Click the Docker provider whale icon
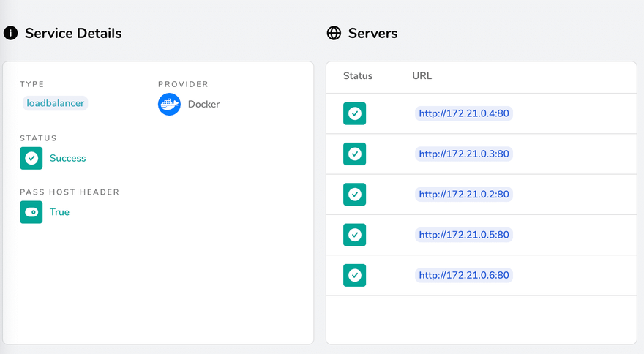The height and width of the screenshot is (354, 644). 169,104
